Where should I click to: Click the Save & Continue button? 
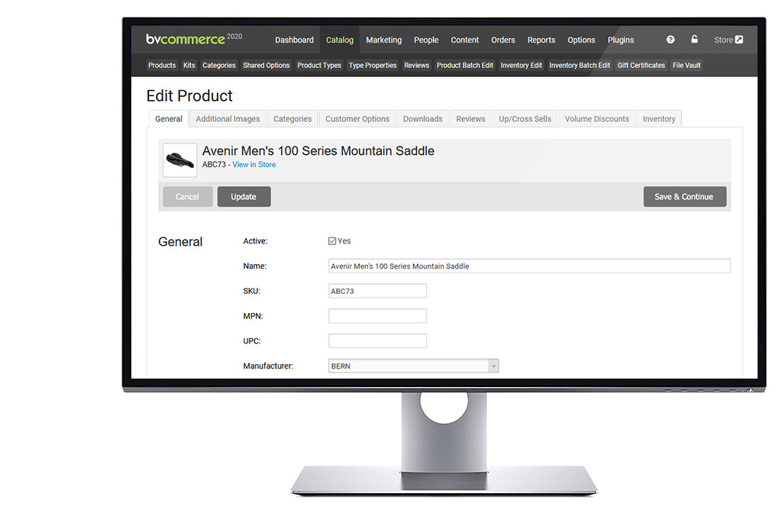coord(684,197)
